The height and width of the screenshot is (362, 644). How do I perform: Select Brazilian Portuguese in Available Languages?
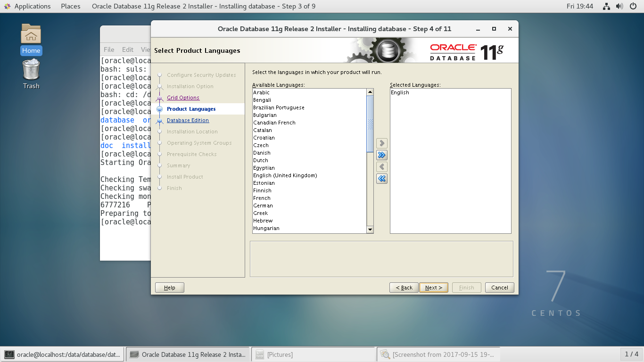pyautogui.click(x=309, y=107)
